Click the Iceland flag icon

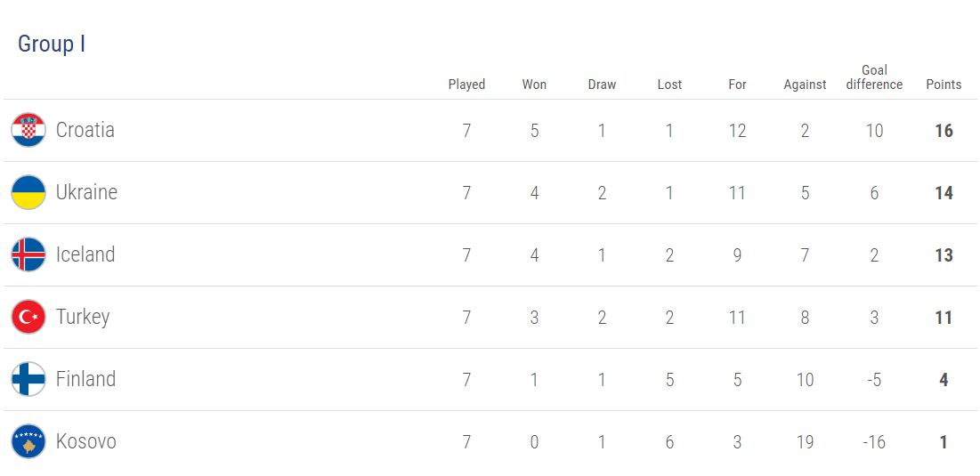point(28,254)
